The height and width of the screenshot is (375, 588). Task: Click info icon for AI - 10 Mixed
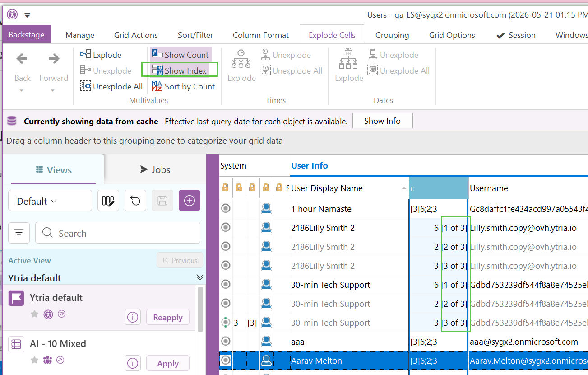click(x=133, y=363)
